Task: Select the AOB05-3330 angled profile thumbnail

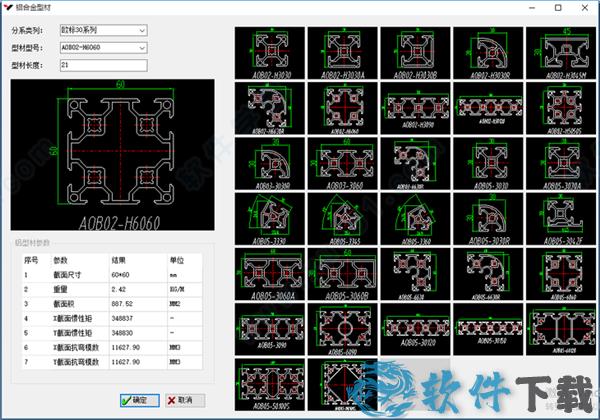Action: [x=270, y=219]
